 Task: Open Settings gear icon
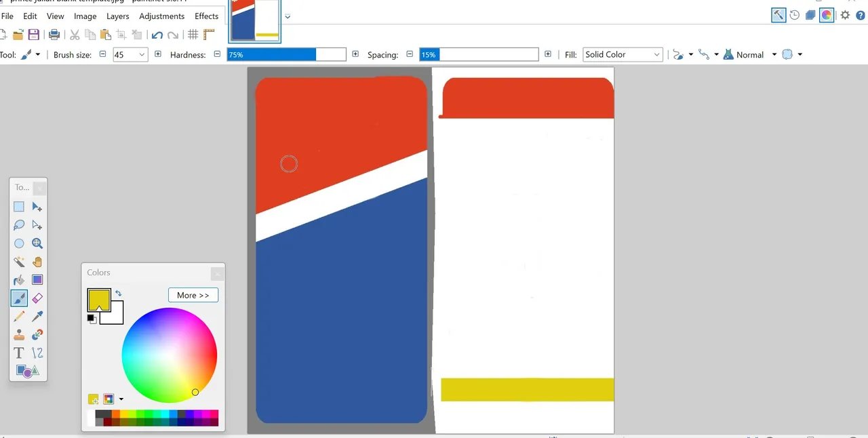[x=845, y=15]
